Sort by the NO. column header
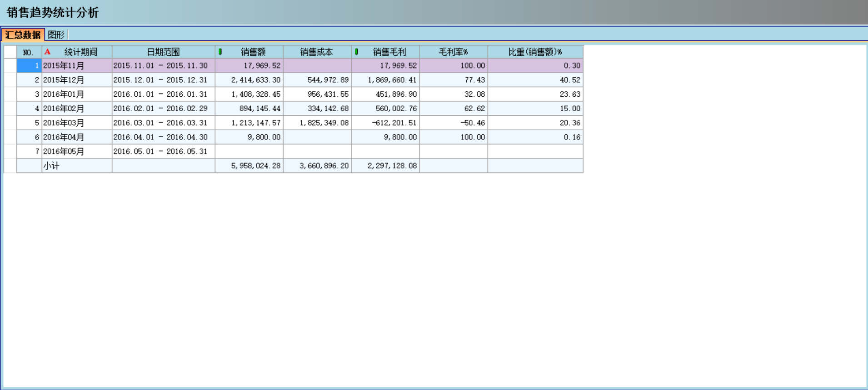This screenshot has width=868, height=390. point(29,52)
